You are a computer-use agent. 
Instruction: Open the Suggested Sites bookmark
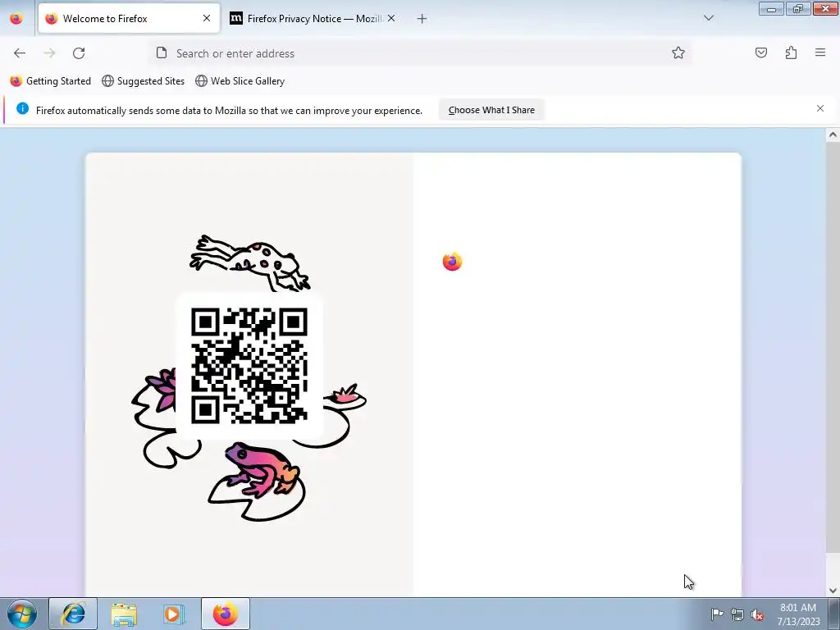[x=143, y=81]
